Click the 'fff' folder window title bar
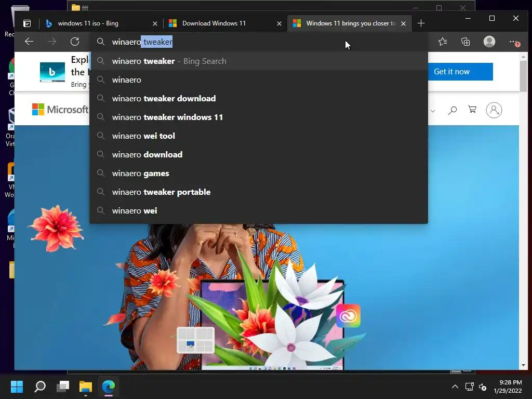The height and width of the screenshot is (399, 532). pos(271,6)
